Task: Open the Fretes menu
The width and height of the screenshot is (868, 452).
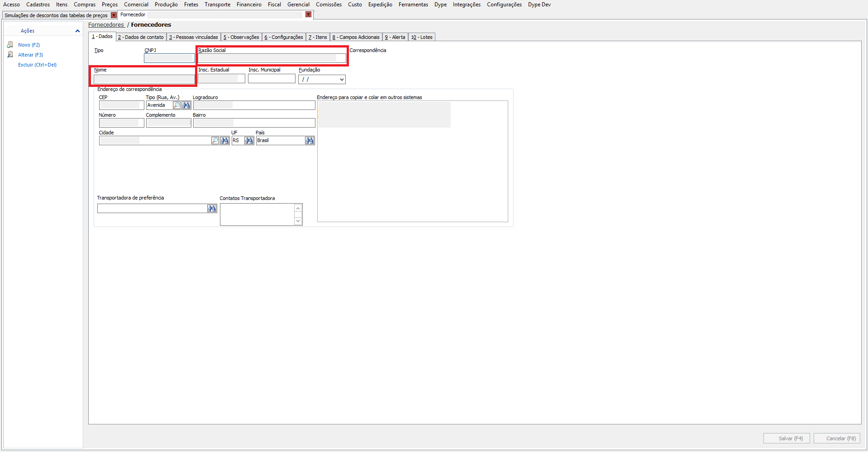Action: tap(191, 5)
